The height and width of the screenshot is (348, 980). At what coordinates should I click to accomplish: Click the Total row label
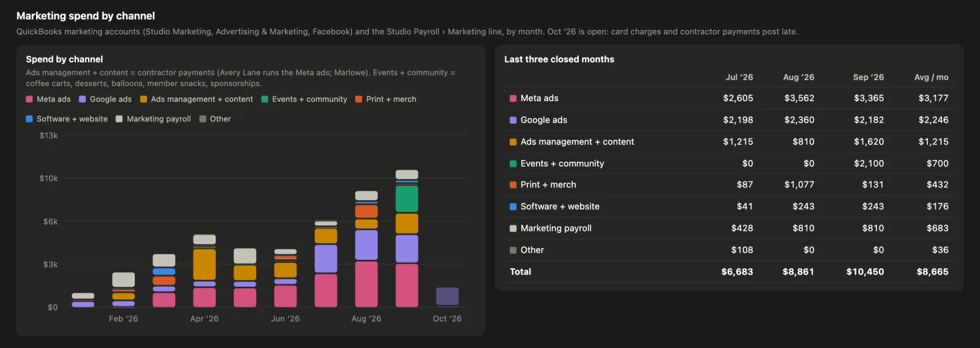[x=521, y=271]
